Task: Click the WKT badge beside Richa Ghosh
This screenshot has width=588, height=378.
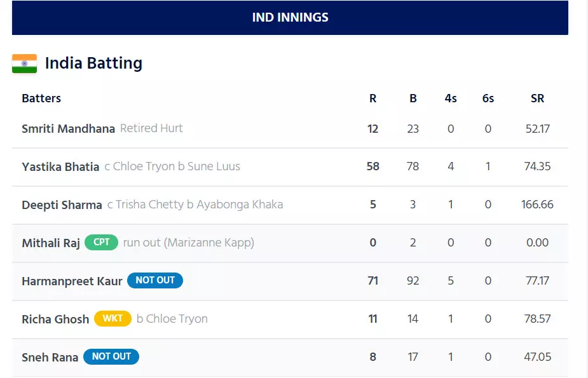Action: pos(113,318)
